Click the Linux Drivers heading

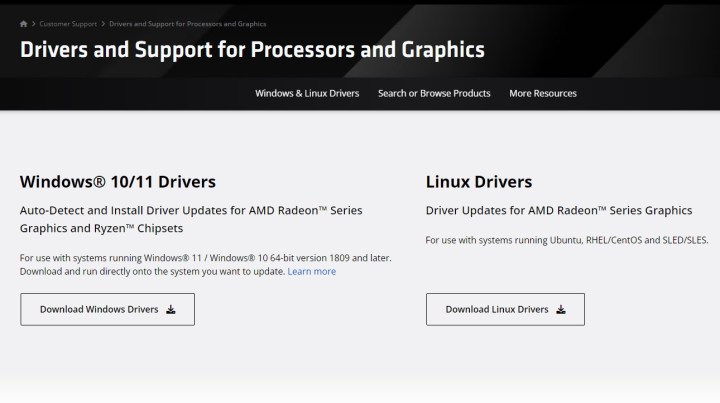pos(479,182)
